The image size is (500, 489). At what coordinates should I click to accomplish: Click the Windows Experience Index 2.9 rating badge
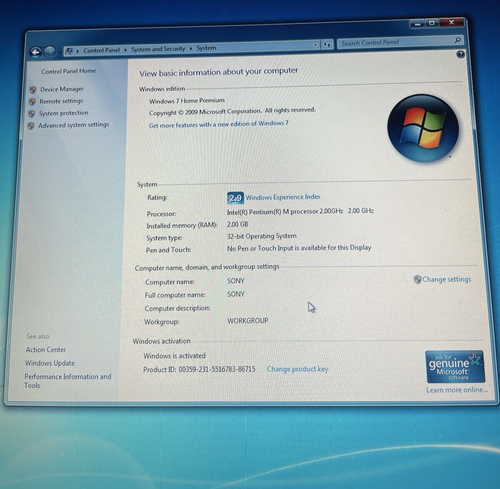[235, 198]
